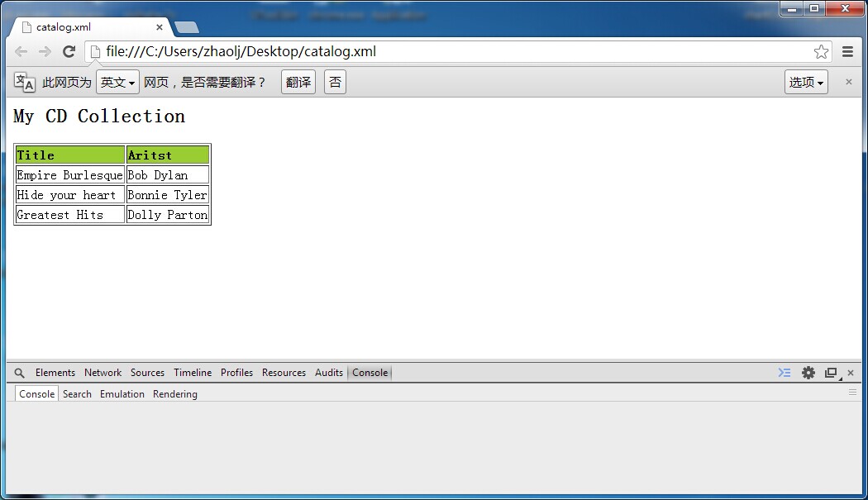Open the Timeline panel
868x500 pixels.
coord(193,373)
